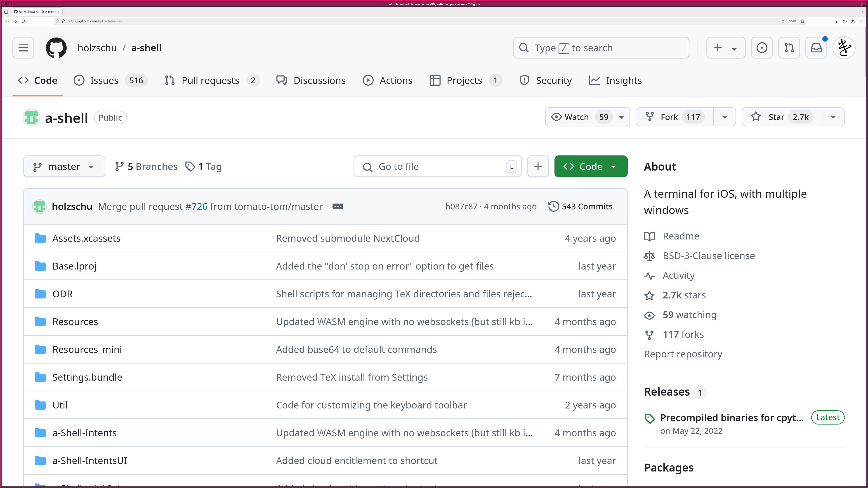Image resolution: width=868 pixels, height=488 pixels.
Task: Open the master branch dropdown
Action: tap(64, 166)
